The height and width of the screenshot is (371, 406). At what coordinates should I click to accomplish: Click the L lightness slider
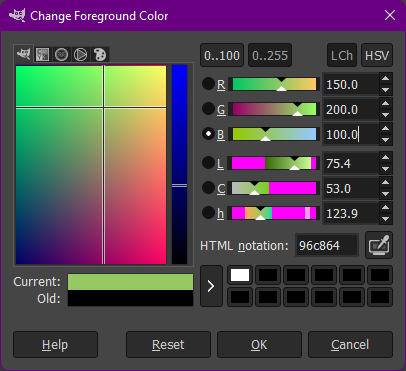(274, 163)
